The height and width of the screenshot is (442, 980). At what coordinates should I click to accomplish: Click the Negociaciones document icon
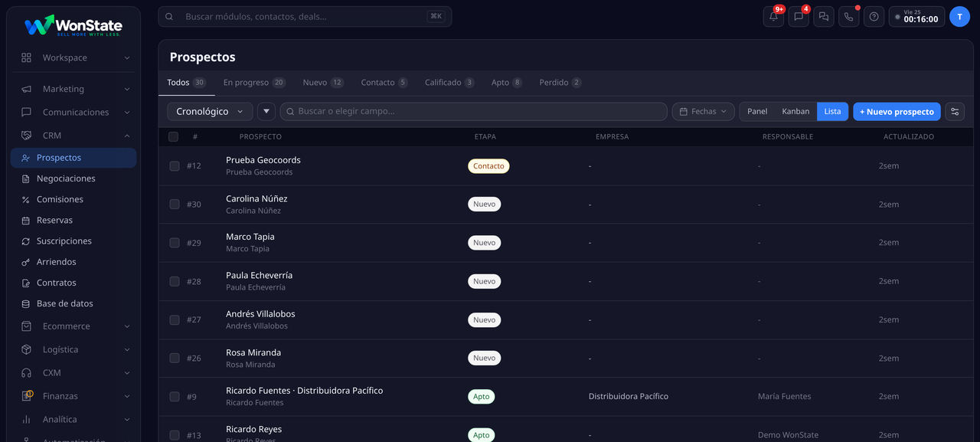[27, 178]
